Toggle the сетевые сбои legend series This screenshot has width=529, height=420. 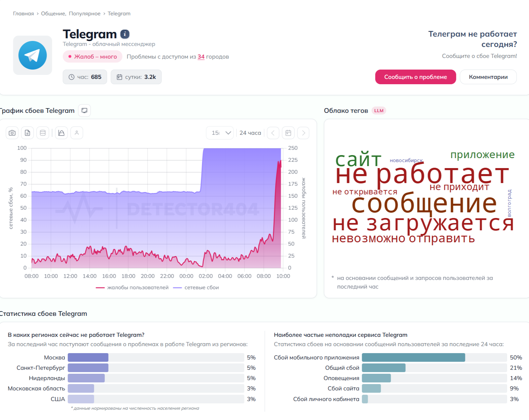pos(196,288)
